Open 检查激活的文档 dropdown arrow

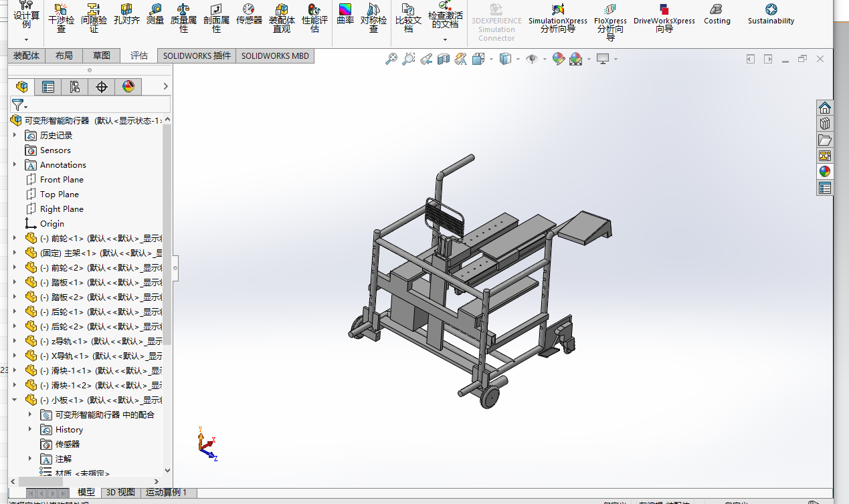pyautogui.click(x=445, y=40)
